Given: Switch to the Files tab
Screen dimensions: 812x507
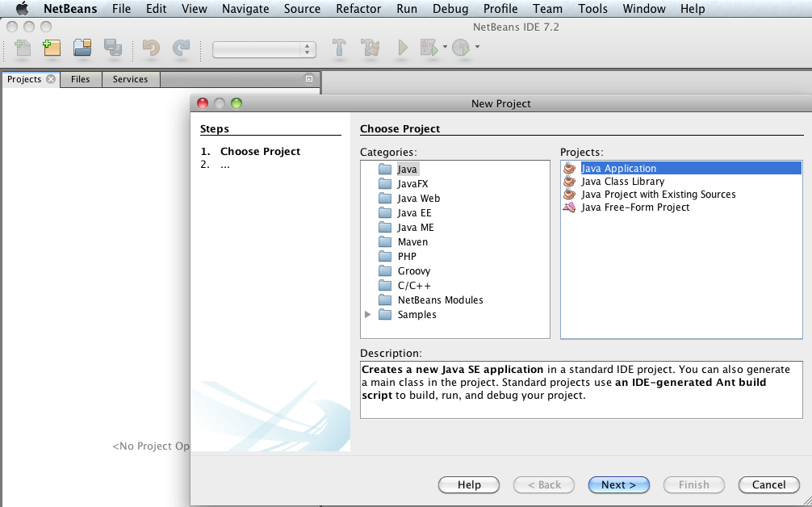Looking at the screenshot, I should [x=80, y=79].
